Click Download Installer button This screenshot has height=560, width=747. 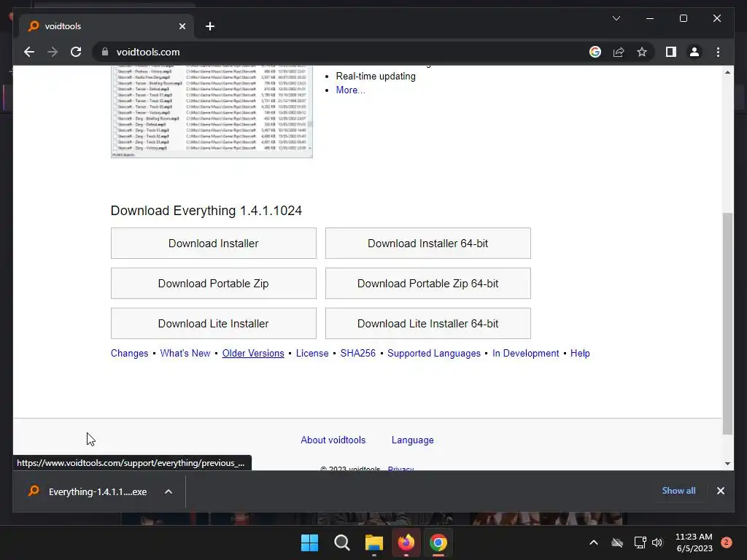click(x=214, y=244)
